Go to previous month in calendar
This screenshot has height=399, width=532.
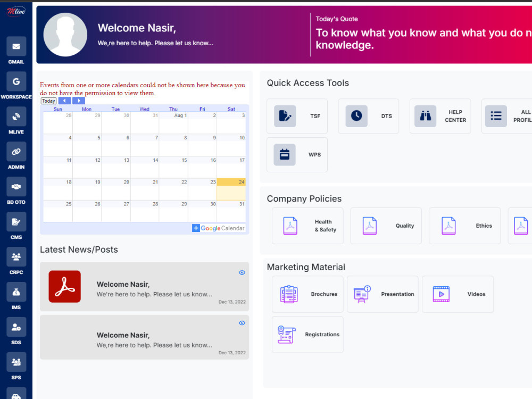64,101
